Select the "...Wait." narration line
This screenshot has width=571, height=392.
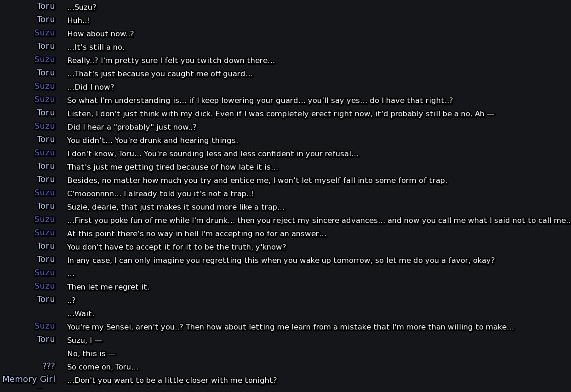point(81,314)
